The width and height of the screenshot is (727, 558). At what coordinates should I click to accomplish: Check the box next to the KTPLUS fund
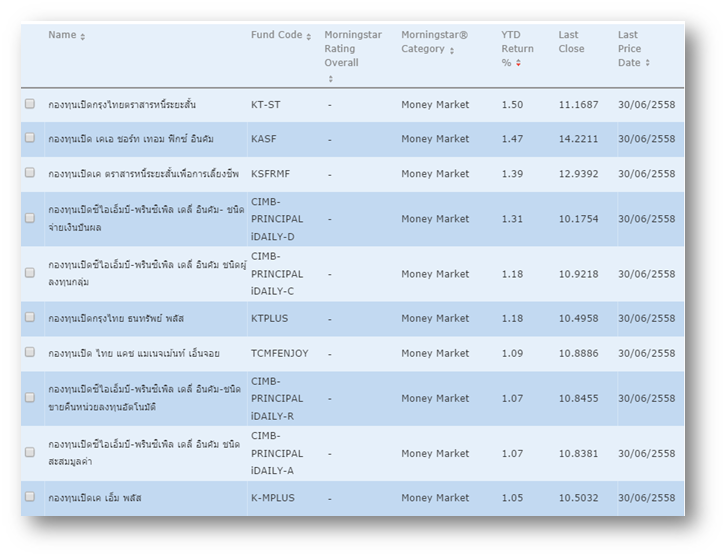click(30, 318)
